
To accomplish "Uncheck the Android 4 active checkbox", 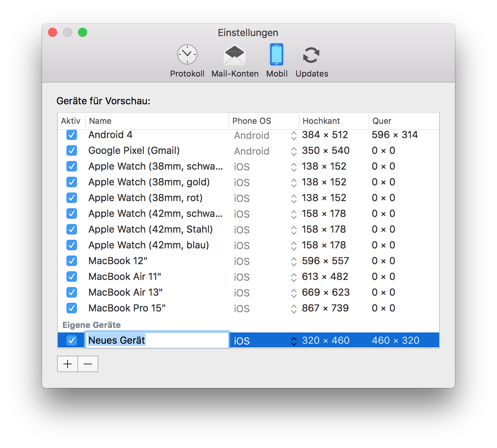I will click(72, 135).
